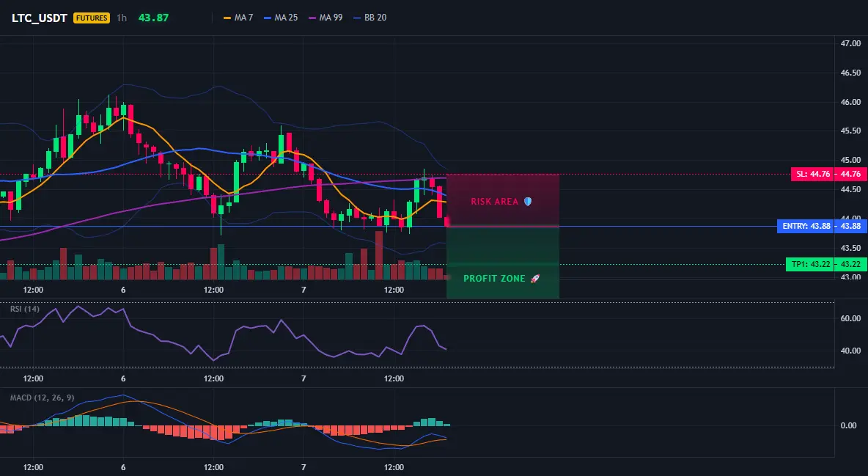Toggle the BB 20 legend entry

tap(369, 18)
